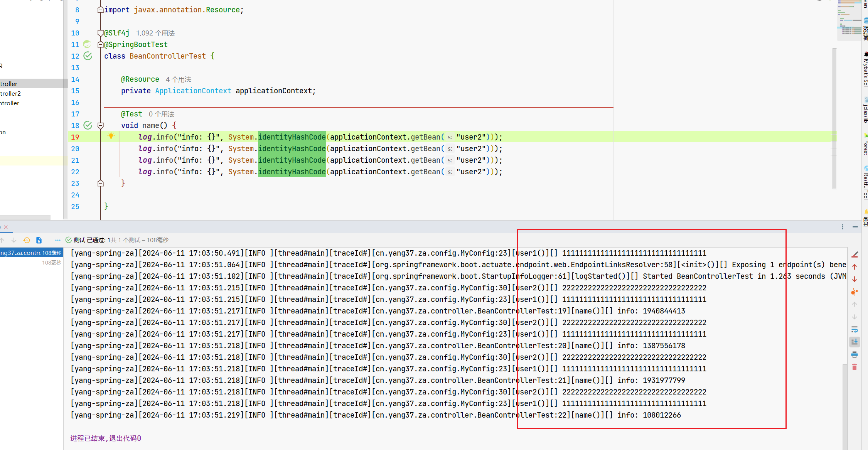Open the run panel kebab options menu
This screenshot has width=868, height=450.
tap(843, 227)
